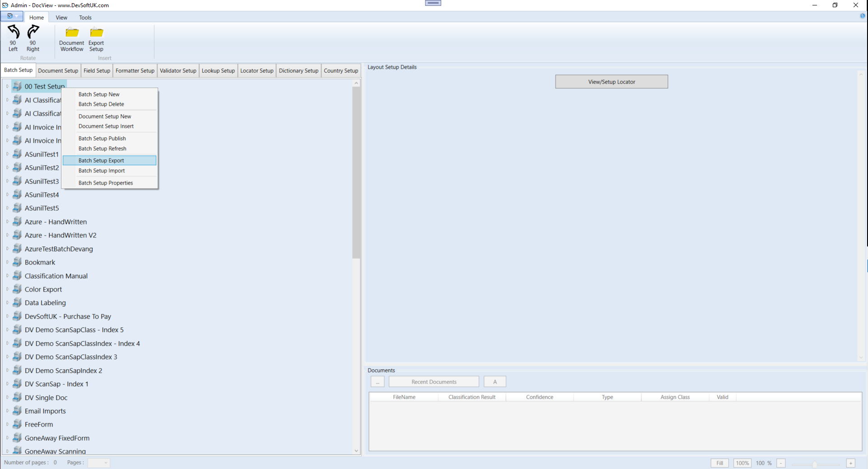Open the help icon at top right

click(x=862, y=16)
